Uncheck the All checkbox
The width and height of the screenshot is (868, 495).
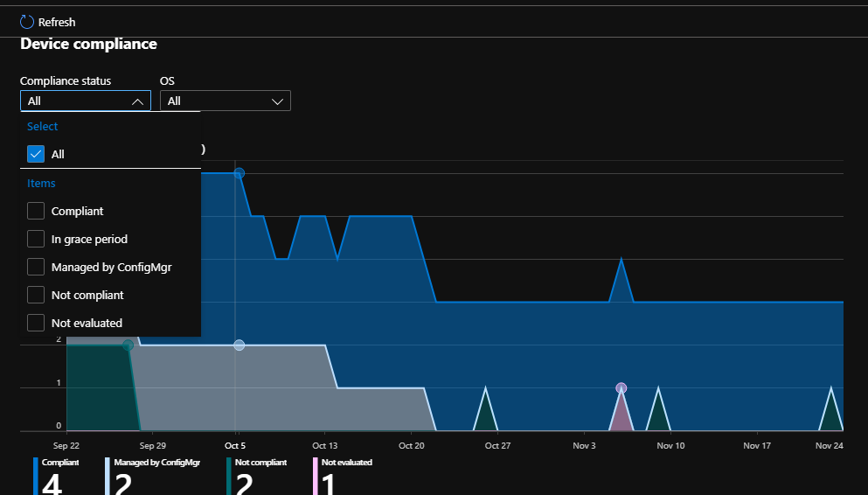[36, 154]
